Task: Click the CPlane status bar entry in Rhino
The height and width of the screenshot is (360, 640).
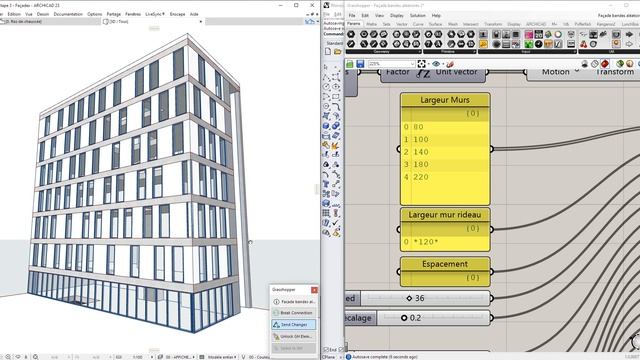Action: click(328, 357)
